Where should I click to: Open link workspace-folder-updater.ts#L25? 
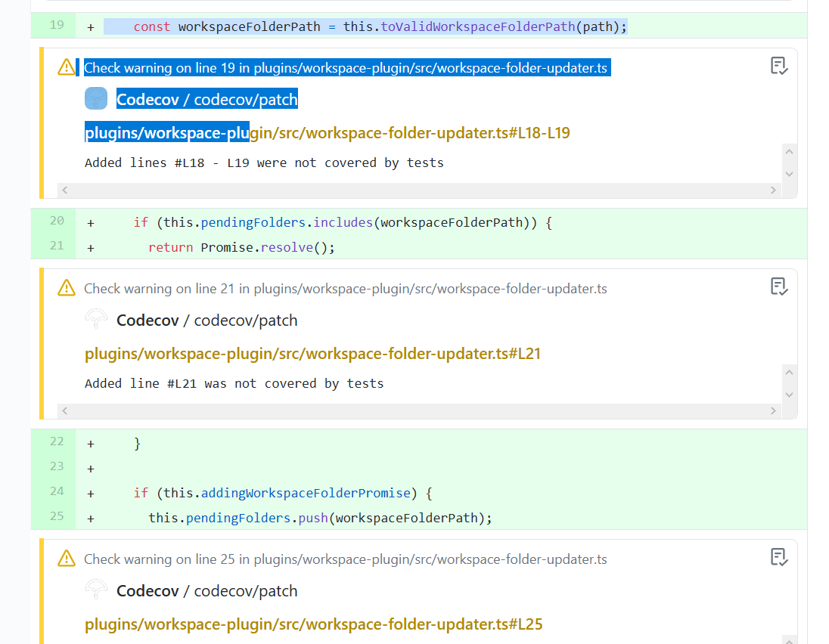tap(313, 624)
